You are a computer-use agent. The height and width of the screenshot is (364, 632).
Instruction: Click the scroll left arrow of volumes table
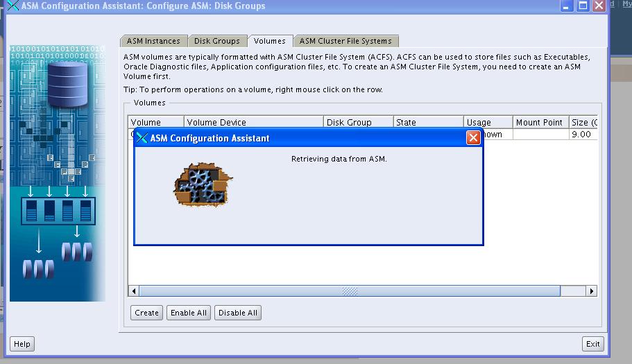pyautogui.click(x=134, y=291)
